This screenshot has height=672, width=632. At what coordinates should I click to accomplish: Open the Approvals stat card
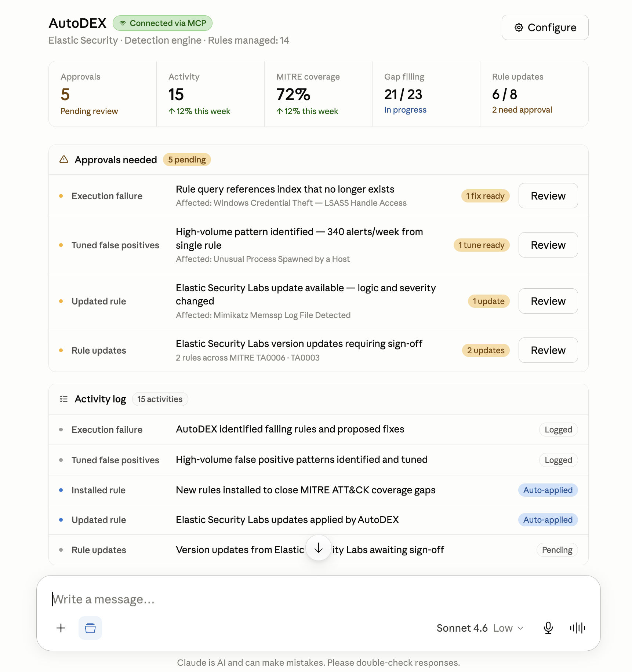[103, 94]
